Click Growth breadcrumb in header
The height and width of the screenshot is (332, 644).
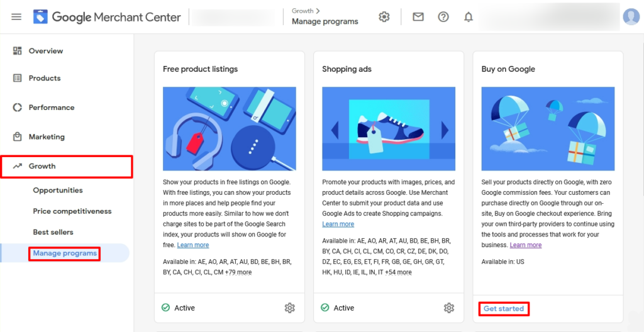point(303,11)
